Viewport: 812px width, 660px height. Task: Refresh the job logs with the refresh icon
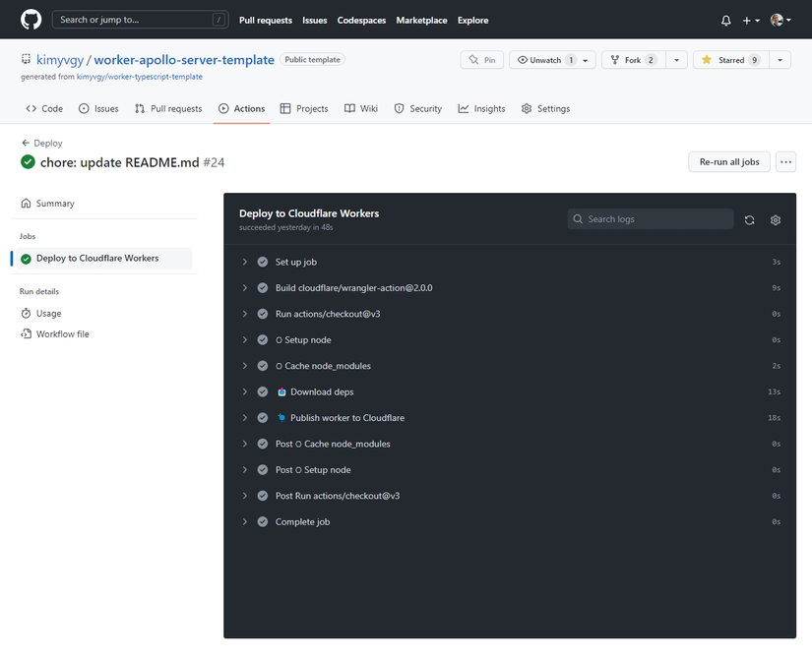coord(749,219)
